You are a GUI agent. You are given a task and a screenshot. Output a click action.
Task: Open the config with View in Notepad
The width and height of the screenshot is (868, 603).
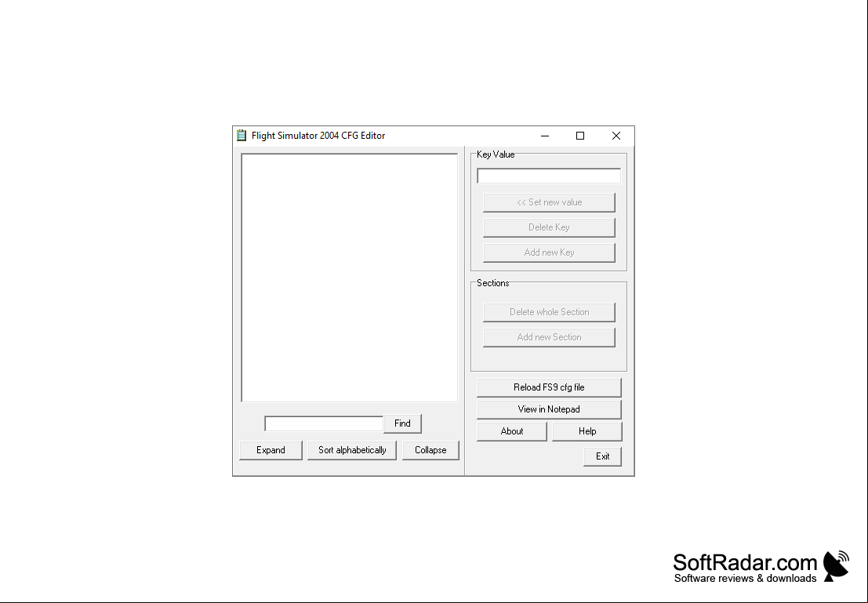coord(549,410)
